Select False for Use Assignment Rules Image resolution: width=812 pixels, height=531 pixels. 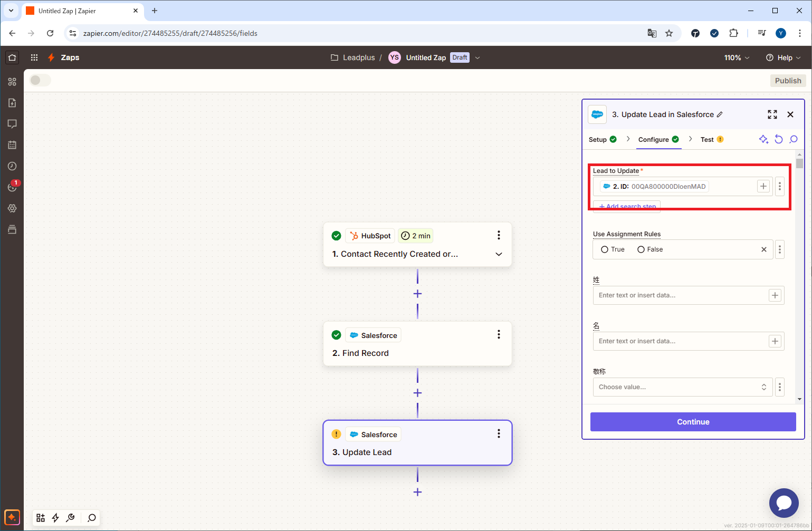641,249
